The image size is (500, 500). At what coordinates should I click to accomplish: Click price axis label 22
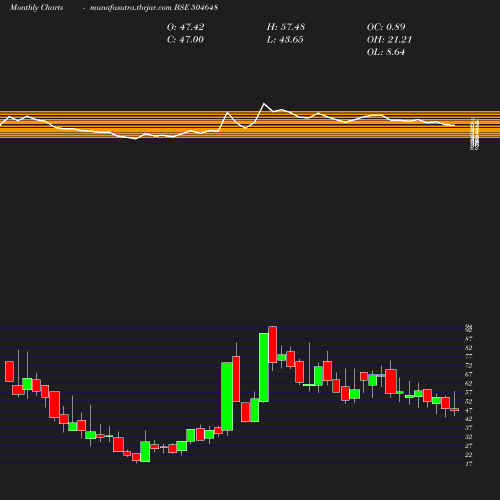tap(469, 455)
